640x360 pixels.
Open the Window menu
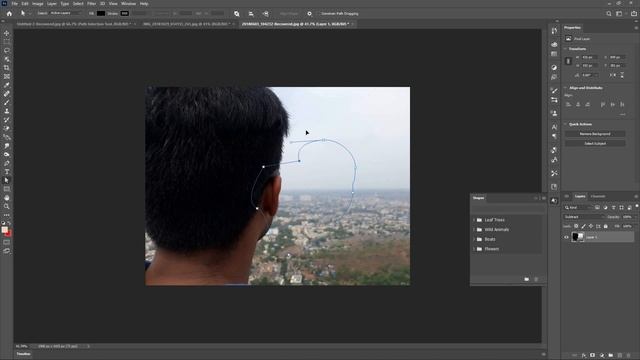129,4
